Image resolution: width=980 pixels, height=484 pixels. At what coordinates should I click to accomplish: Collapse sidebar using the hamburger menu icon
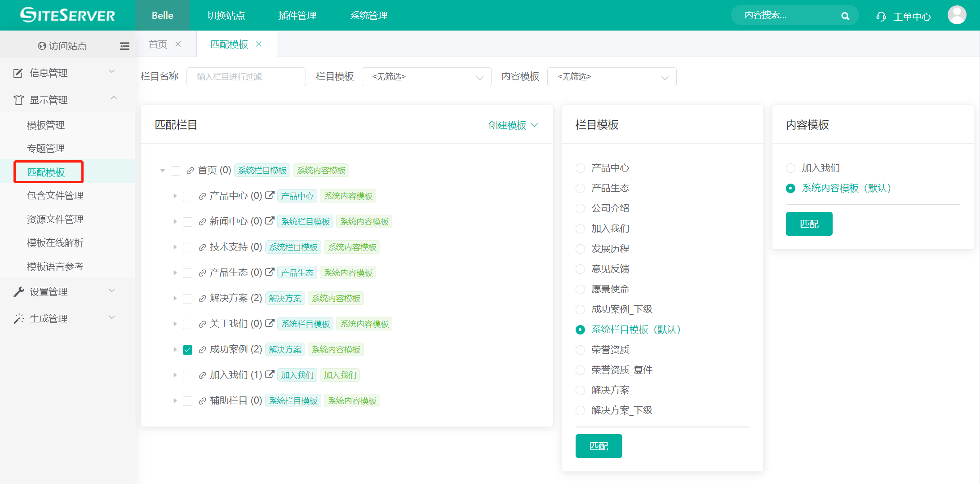(x=124, y=46)
